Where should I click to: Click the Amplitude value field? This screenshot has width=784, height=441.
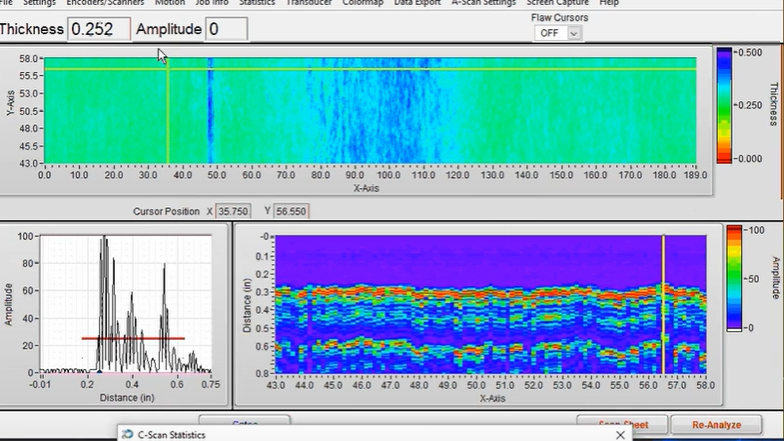pyautogui.click(x=226, y=29)
